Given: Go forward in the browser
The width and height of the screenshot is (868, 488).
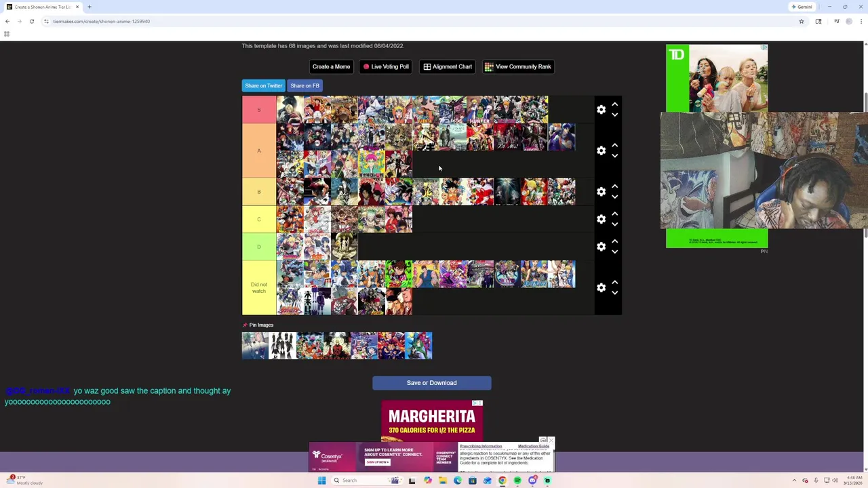Looking at the screenshot, I should tap(20, 21).
